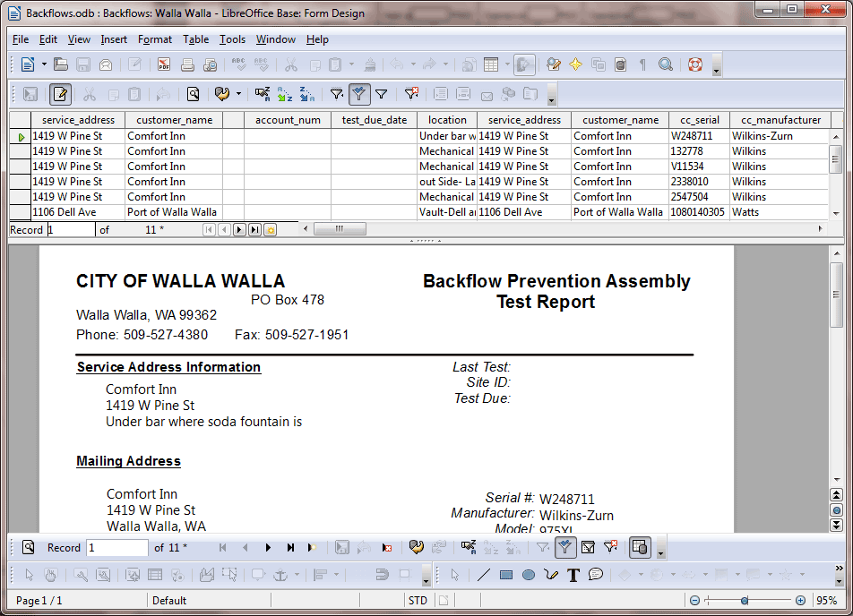Viewport: 853px width, 616px height.
Task: Toggle Apply Filter in form navigation bar
Action: (x=565, y=547)
